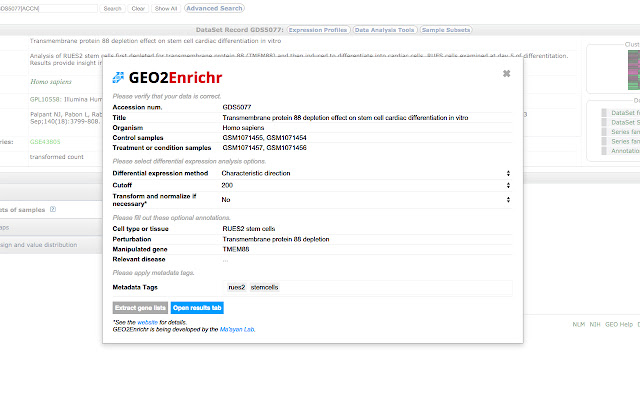Click the Open results tab button

tap(197, 308)
